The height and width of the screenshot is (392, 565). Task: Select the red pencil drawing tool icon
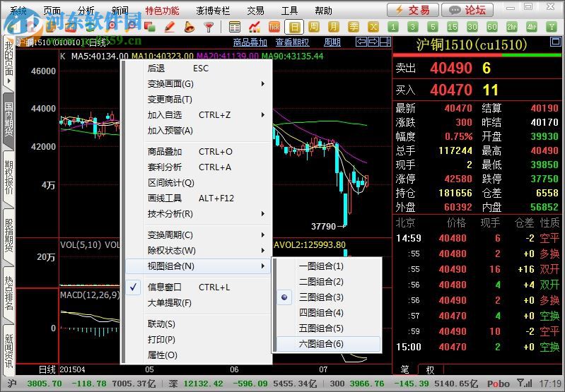click(169, 27)
